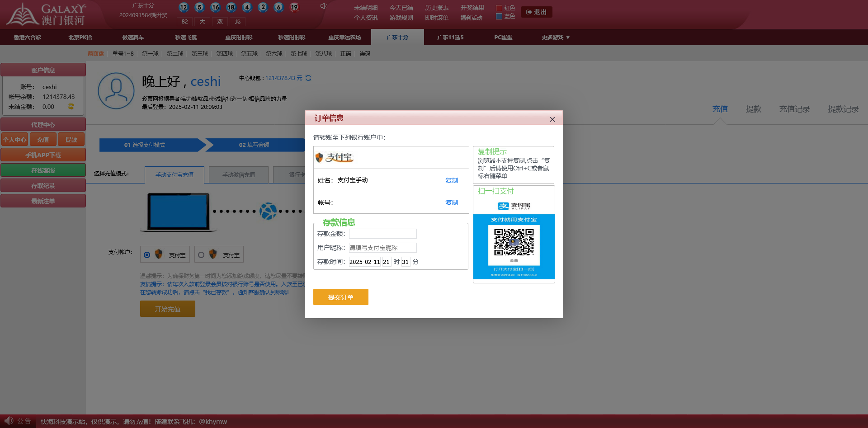Image resolution: width=868 pixels, height=428 pixels.
Task: Expand the 更多游戏 dropdown menu
Action: (x=555, y=38)
